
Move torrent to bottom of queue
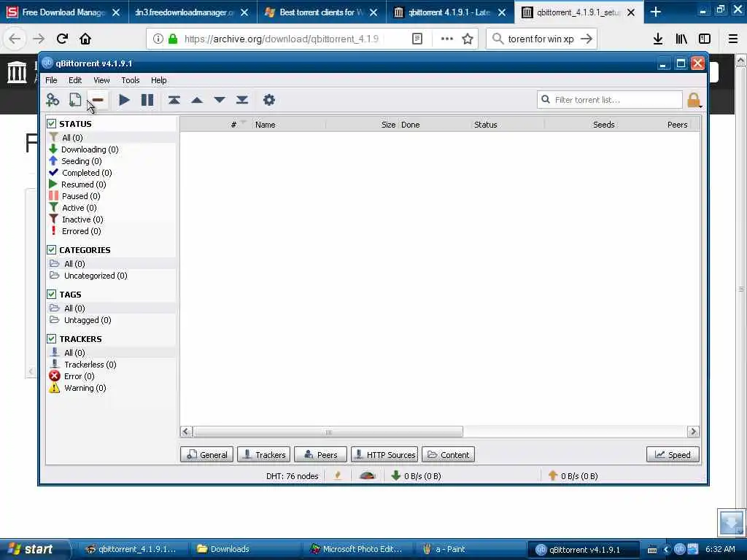coord(242,100)
